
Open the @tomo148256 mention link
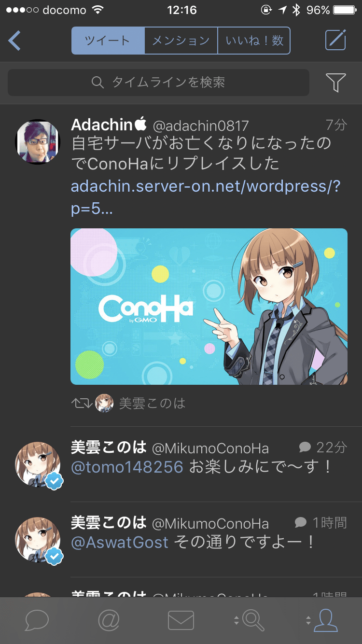[127, 467]
